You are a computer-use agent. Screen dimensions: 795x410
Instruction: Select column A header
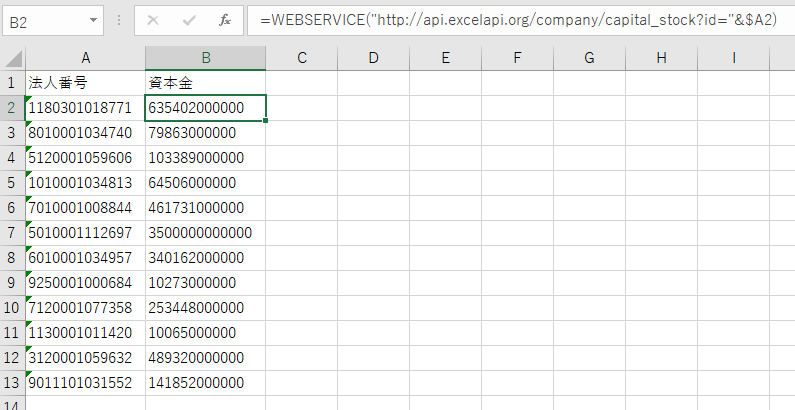[x=85, y=59]
